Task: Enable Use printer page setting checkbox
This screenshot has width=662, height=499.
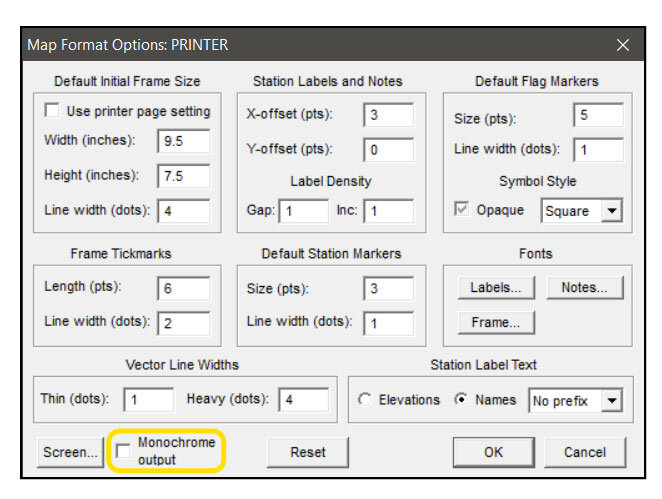Action: click(x=52, y=111)
